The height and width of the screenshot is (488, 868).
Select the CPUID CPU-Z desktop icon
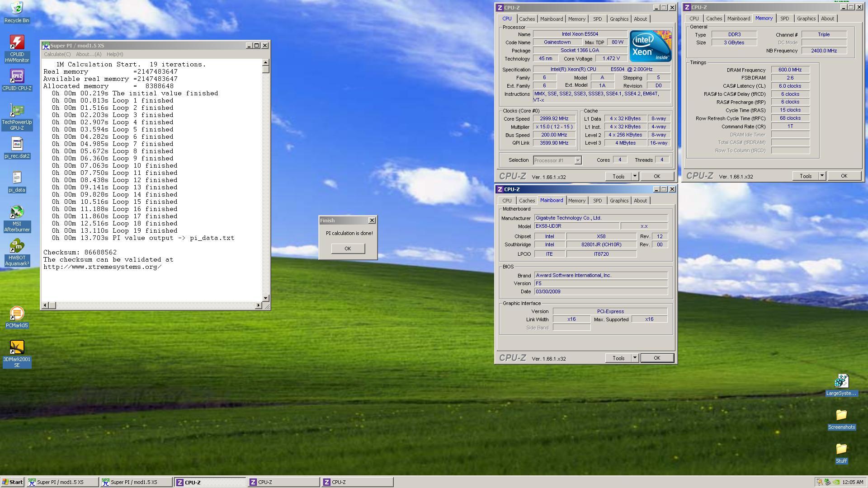(x=17, y=80)
